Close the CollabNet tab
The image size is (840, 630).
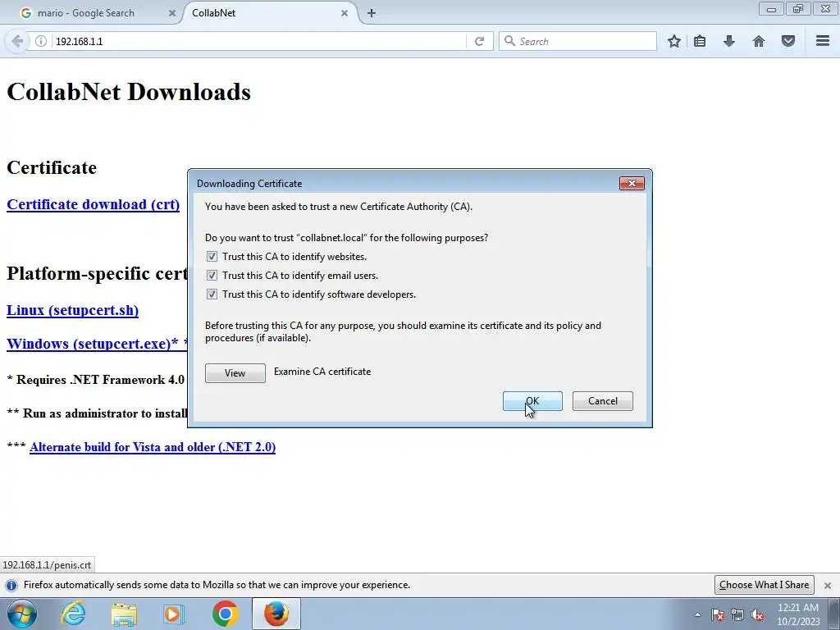click(345, 13)
